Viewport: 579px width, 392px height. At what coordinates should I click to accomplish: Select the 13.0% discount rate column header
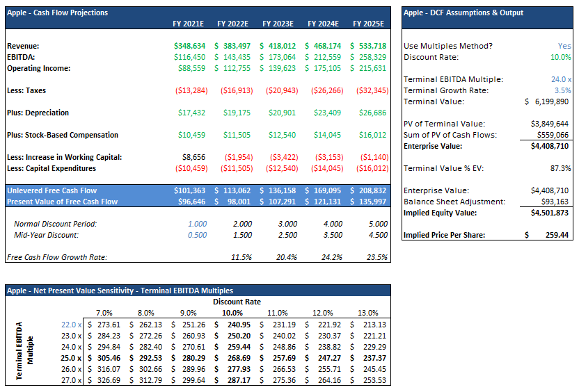(367, 313)
